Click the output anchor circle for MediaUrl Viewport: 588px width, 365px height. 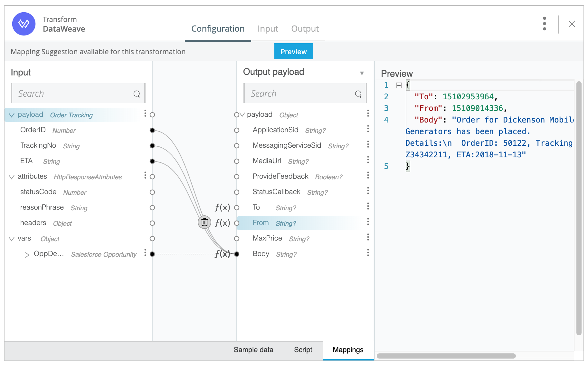(x=237, y=161)
